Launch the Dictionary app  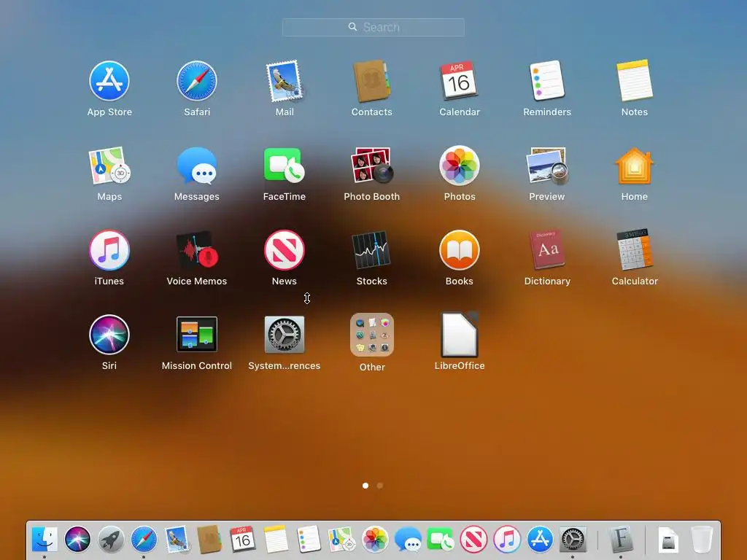pos(547,251)
